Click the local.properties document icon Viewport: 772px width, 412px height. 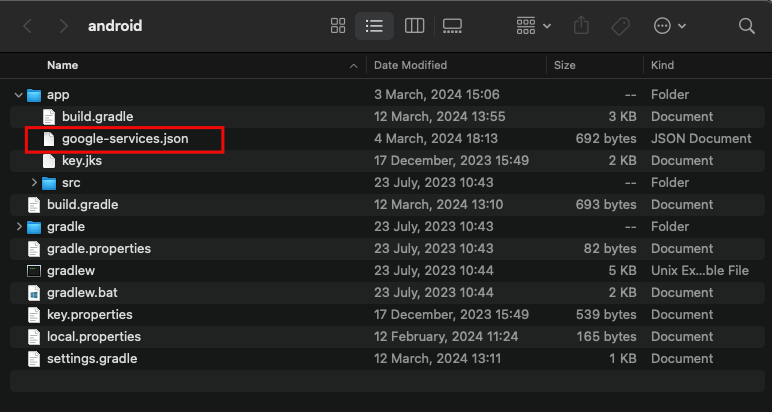(34, 337)
